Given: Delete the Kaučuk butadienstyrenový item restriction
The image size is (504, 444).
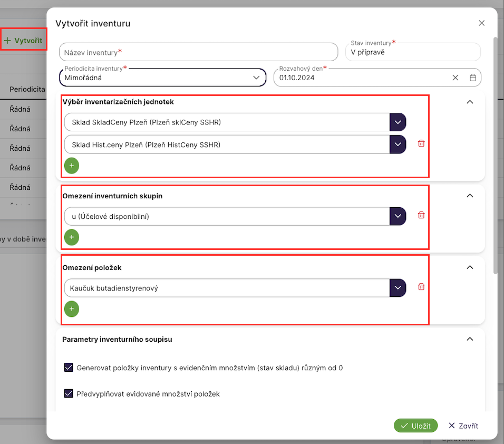Looking at the screenshot, I should tap(421, 287).
